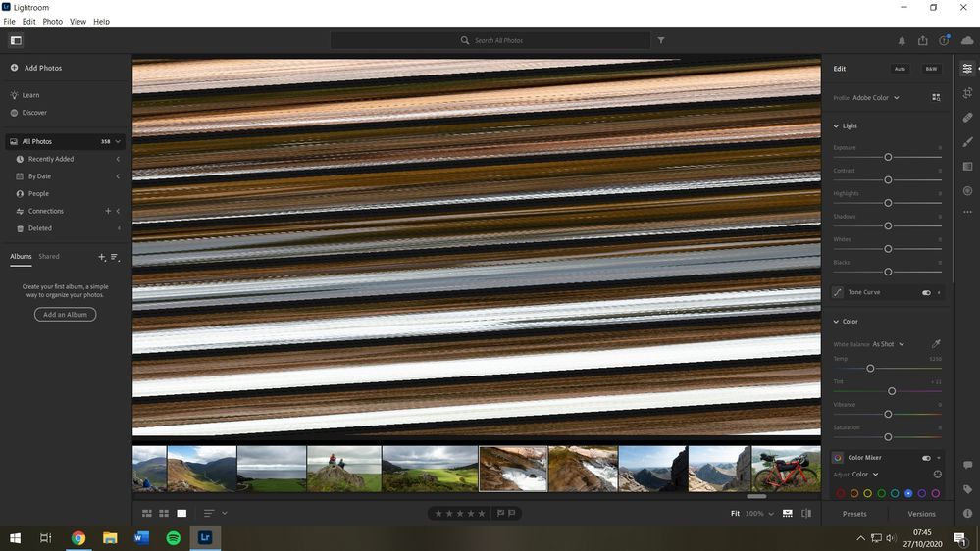Click Add Photos
980x551 pixels.
point(36,68)
